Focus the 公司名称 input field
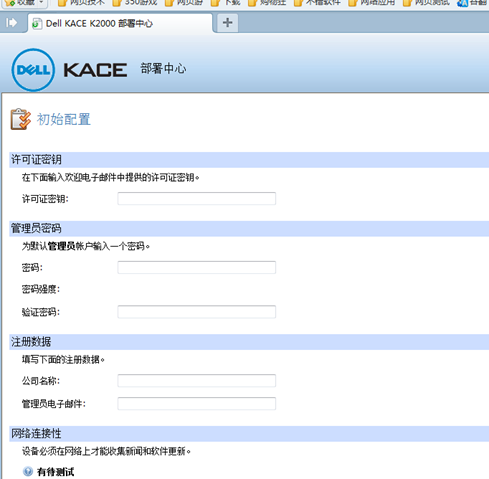 (x=197, y=381)
